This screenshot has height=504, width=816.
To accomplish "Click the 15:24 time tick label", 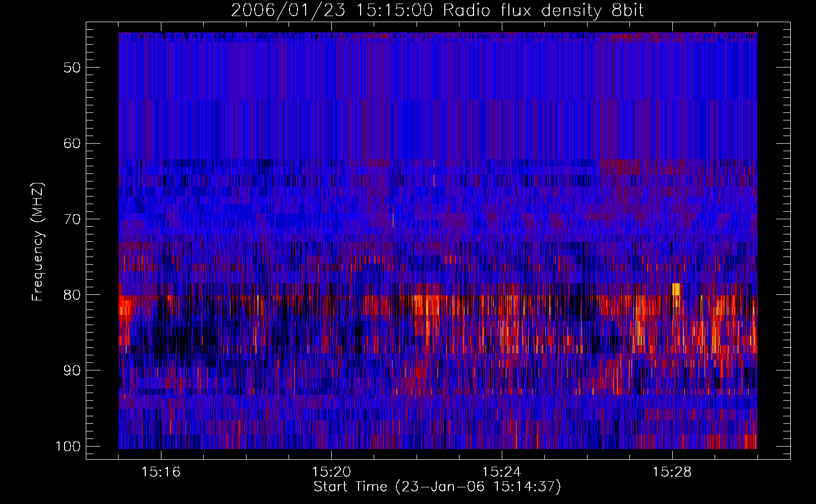I will (501, 472).
